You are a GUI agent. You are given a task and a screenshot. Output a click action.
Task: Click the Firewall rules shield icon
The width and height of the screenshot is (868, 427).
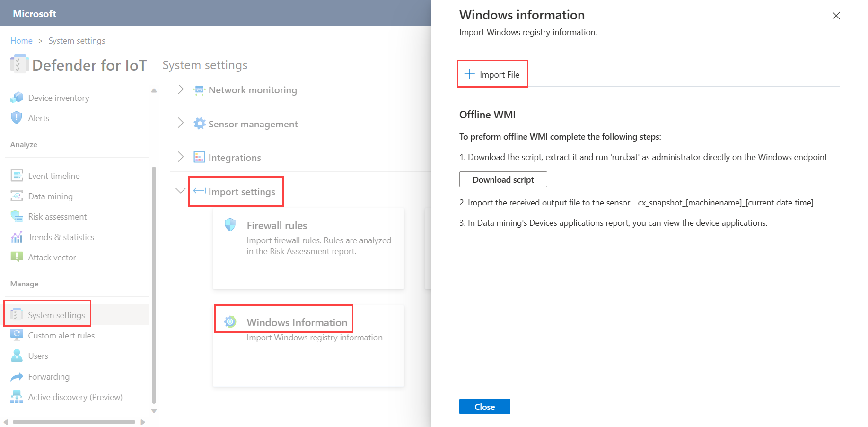230,225
